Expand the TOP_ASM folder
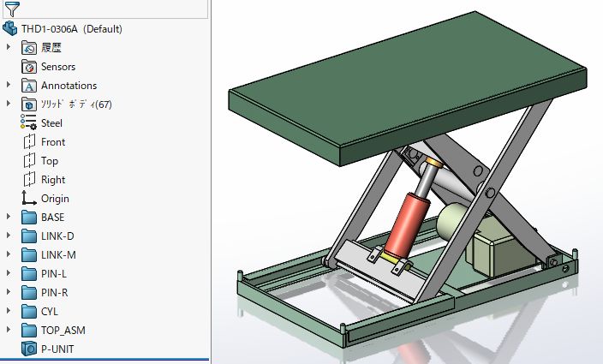This screenshot has width=603, height=364. pyautogui.click(x=9, y=330)
